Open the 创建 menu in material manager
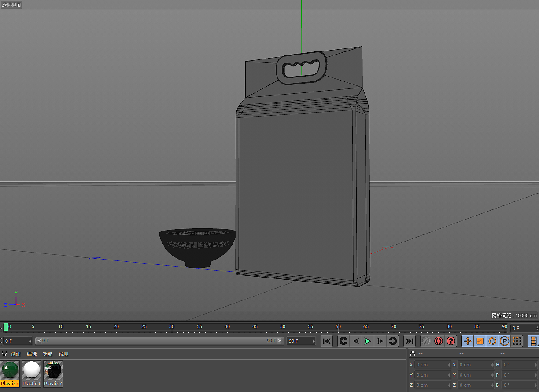 pos(16,354)
